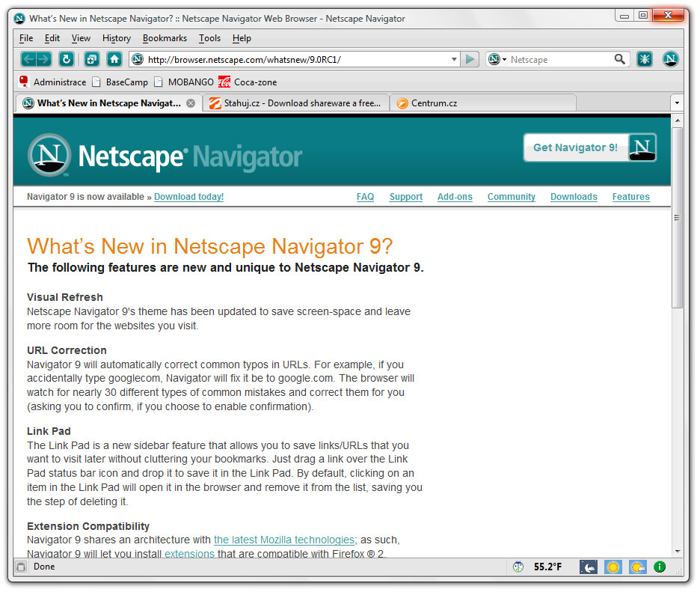Open the History menu
Viewport: 700px width, 592px height.
pyautogui.click(x=117, y=38)
